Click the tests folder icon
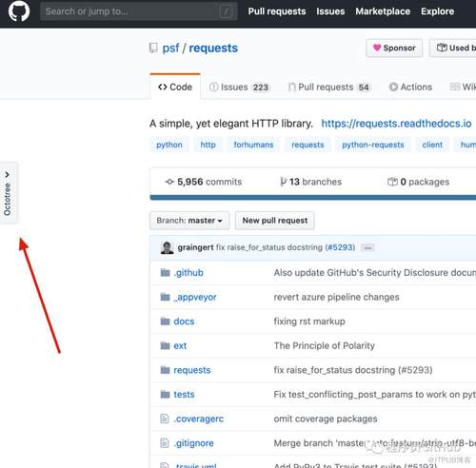 tap(165, 395)
